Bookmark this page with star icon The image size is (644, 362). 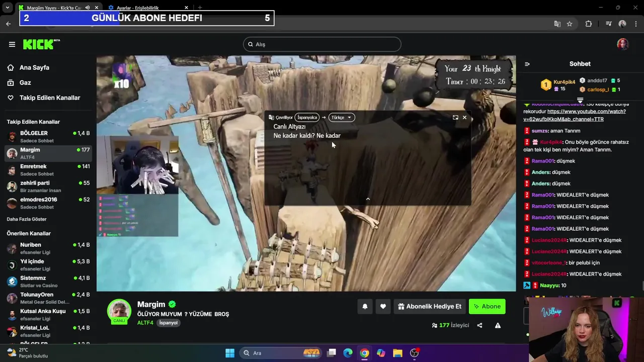[x=569, y=24]
